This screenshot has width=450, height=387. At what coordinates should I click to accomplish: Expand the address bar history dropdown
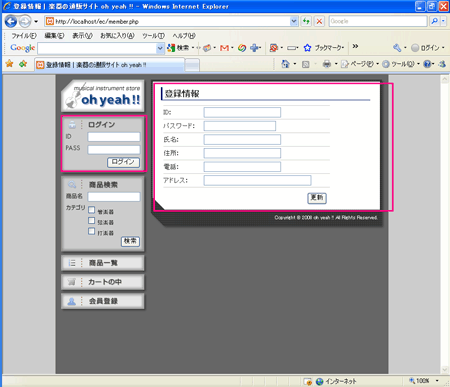point(294,21)
